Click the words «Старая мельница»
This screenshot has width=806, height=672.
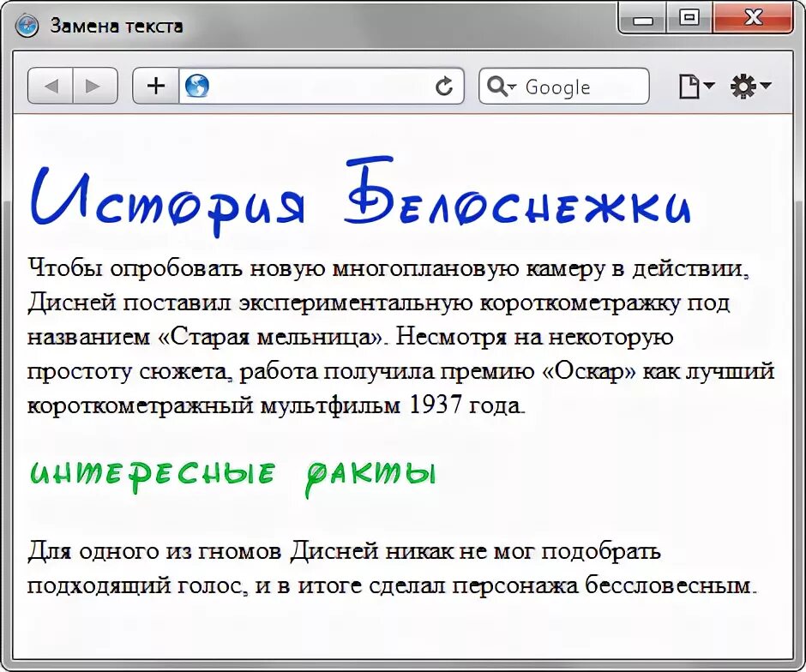272,337
